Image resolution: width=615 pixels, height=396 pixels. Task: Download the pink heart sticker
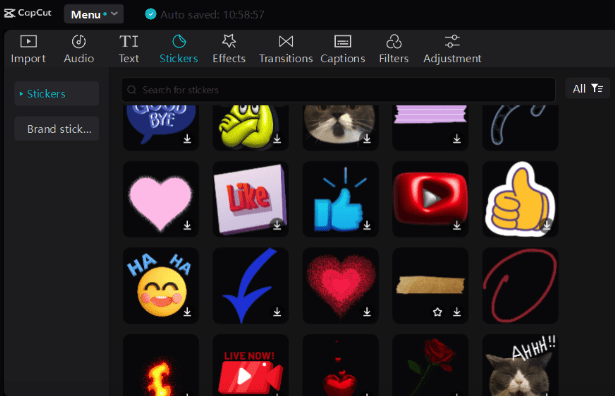(187, 225)
